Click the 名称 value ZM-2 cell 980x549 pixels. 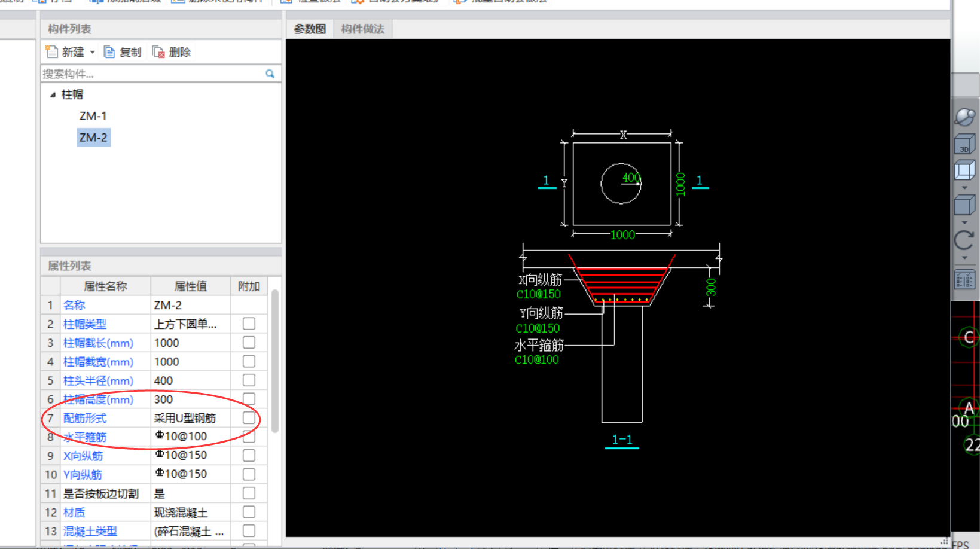tap(190, 305)
